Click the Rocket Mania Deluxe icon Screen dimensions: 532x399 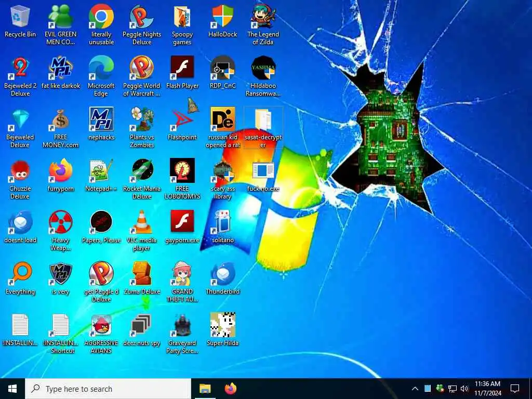coord(141,179)
